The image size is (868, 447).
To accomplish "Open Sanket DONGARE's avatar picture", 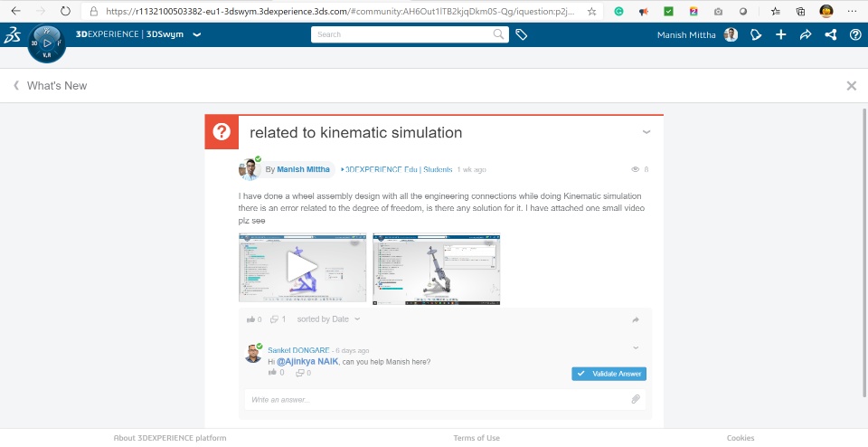I will tap(253, 354).
